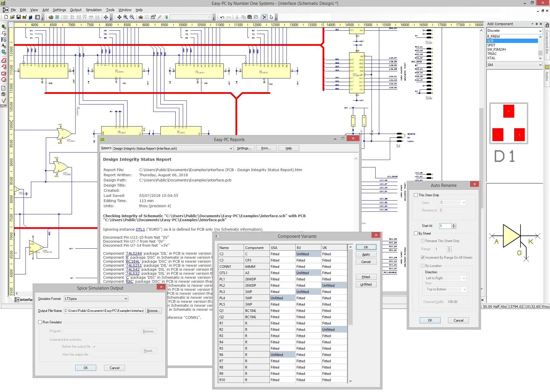Open the Report selection dropdown
Image resolution: width=550 pixels, height=392 pixels.
tap(231, 148)
